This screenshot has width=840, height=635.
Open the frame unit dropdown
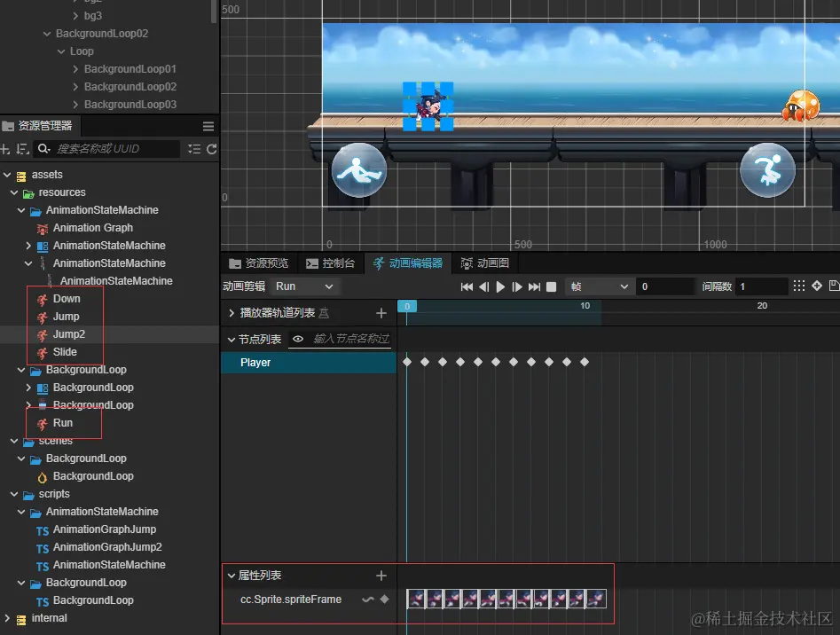pyautogui.click(x=599, y=286)
